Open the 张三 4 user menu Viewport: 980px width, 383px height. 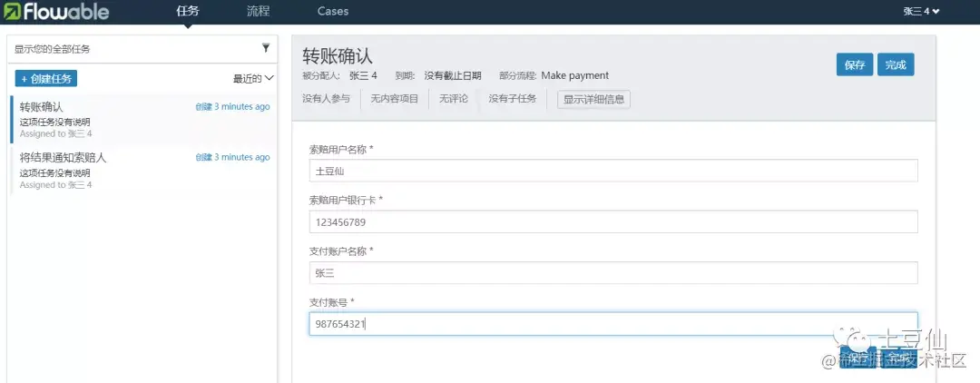[921, 11]
